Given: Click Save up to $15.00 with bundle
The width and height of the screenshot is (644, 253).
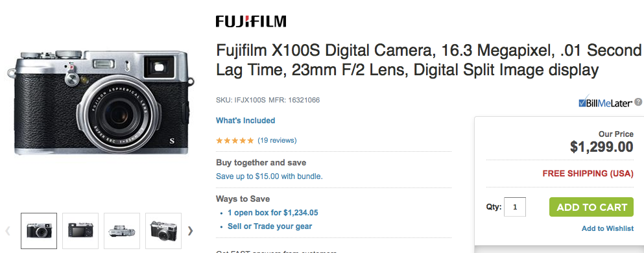Looking at the screenshot, I should 269,176.
